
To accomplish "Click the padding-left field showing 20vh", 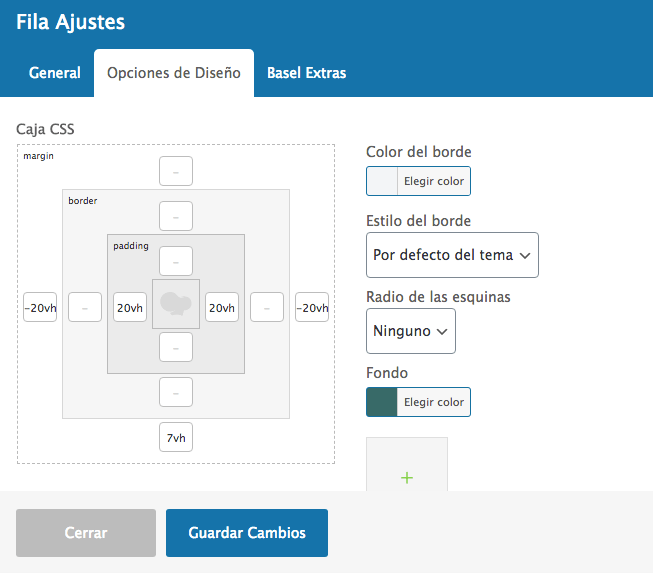I will click(130, 307).
